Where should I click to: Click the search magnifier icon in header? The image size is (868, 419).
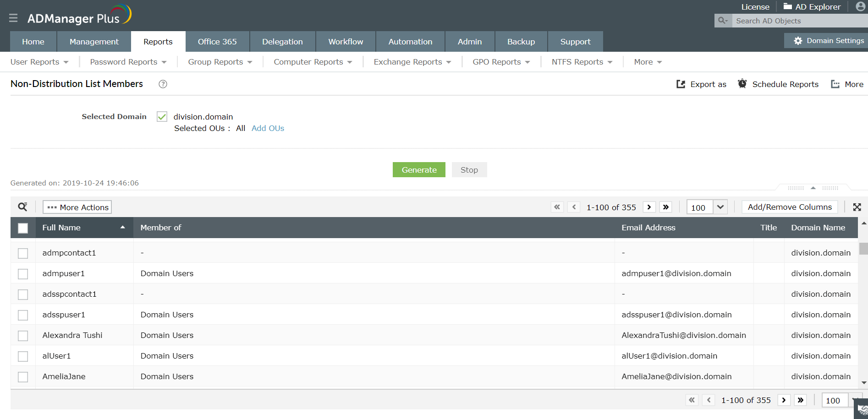pos(723,21)
